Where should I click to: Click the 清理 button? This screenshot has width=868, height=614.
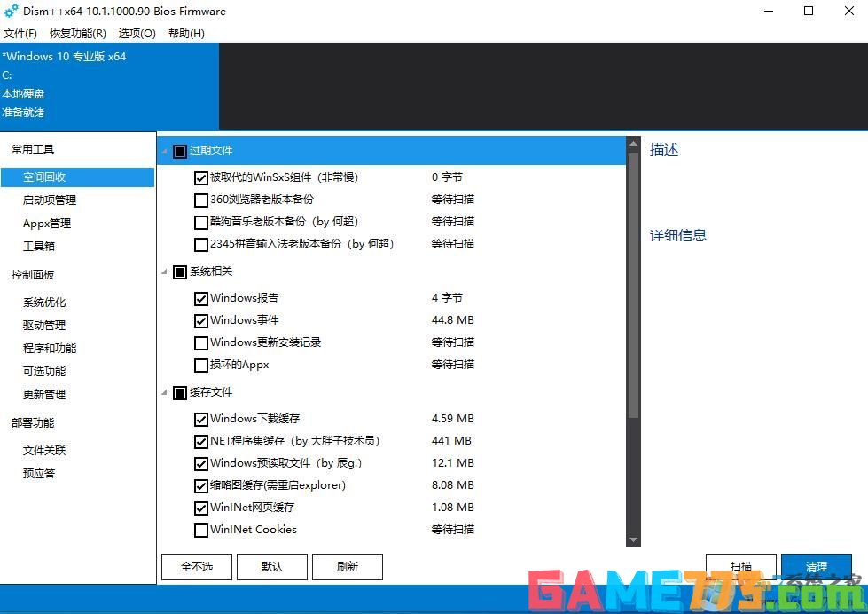point(816,567)
